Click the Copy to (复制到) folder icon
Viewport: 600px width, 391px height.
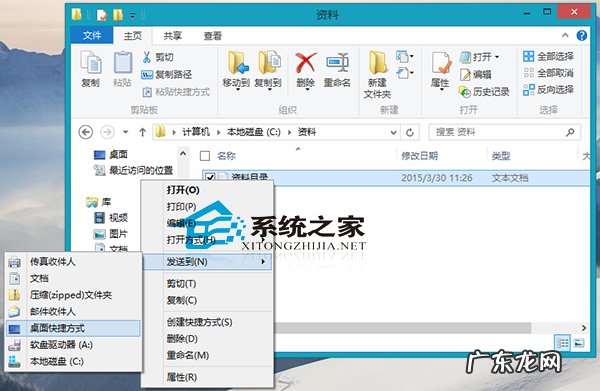pos(269,63)
